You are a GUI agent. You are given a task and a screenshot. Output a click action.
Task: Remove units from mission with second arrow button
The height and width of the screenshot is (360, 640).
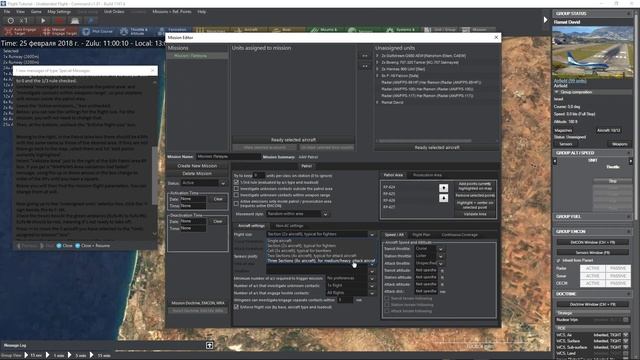tap(365, 66)
